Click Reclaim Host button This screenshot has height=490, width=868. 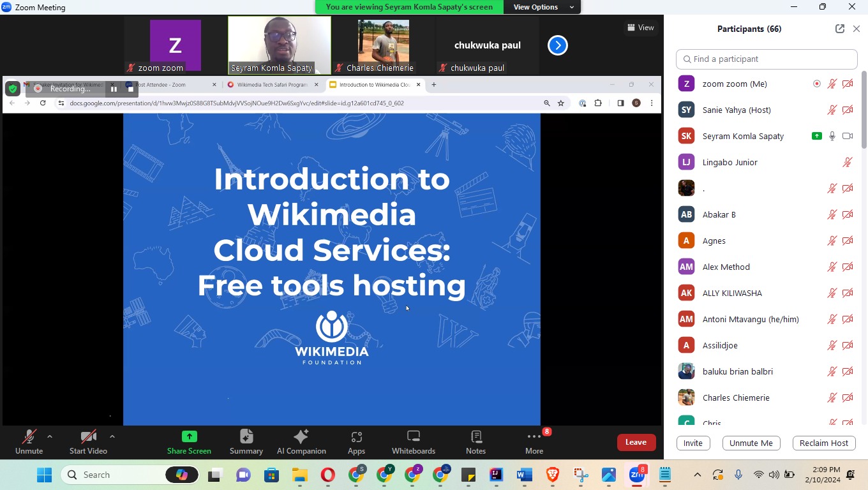tap(824, 443)
